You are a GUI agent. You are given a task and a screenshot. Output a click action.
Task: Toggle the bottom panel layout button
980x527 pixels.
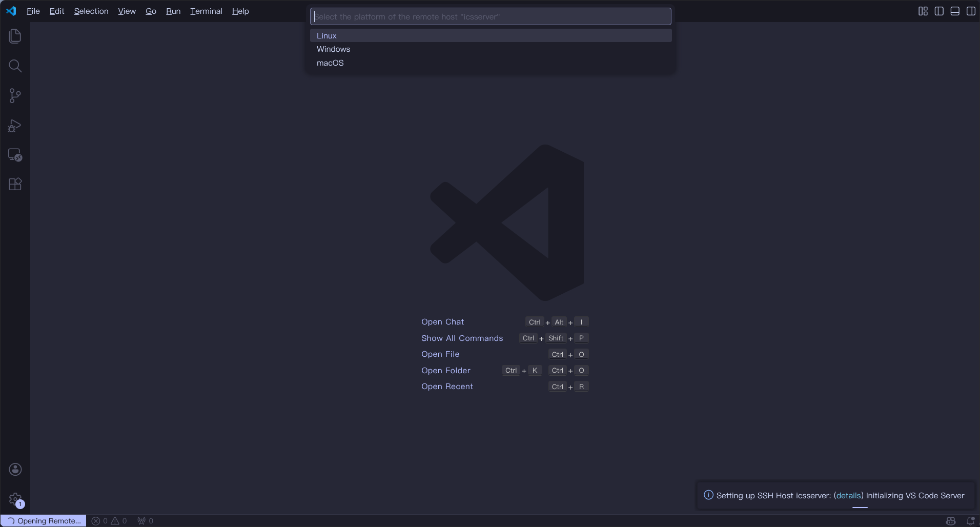(x=955, y=11)
